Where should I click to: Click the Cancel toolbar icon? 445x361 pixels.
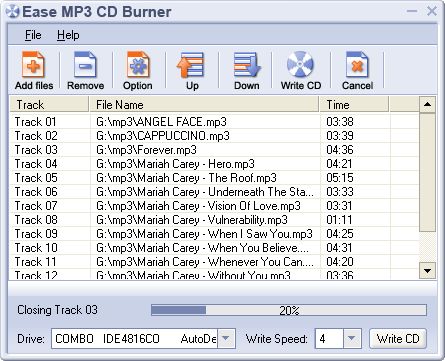click(x=357, y=65)
